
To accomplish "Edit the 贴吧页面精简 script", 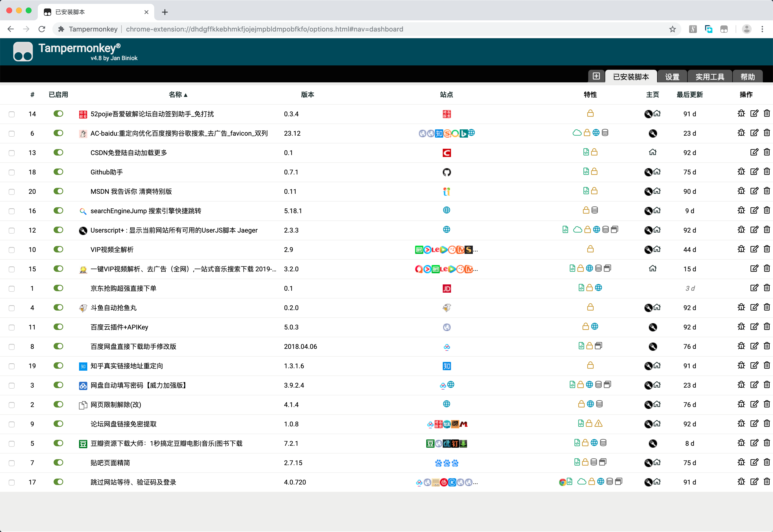I will pyautogui.click(x=754, y=462).
